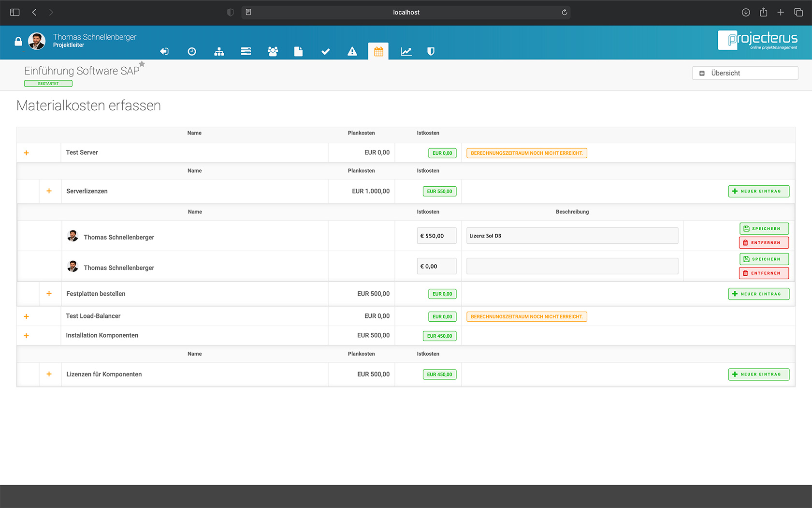Image resolution: width=812 pixels, height=508 pixels.
Task: Click the Lizenz Sol DB description field
Action: tap(572, 236)
